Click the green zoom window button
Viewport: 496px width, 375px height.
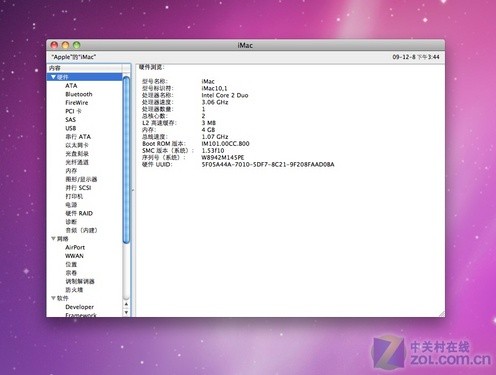pyautogui.click(x=77, y=45)
